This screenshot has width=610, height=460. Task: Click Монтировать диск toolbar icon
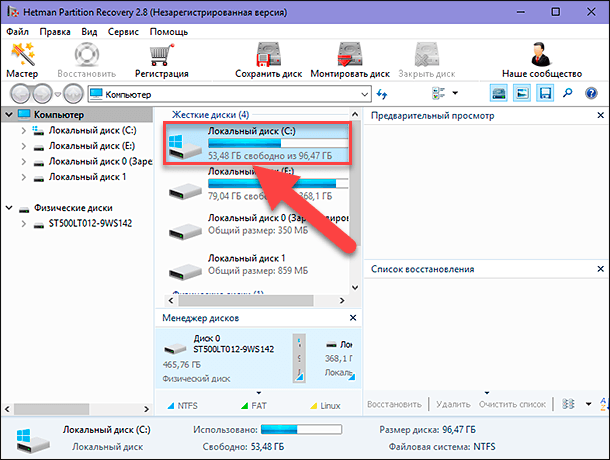point(350,54)
